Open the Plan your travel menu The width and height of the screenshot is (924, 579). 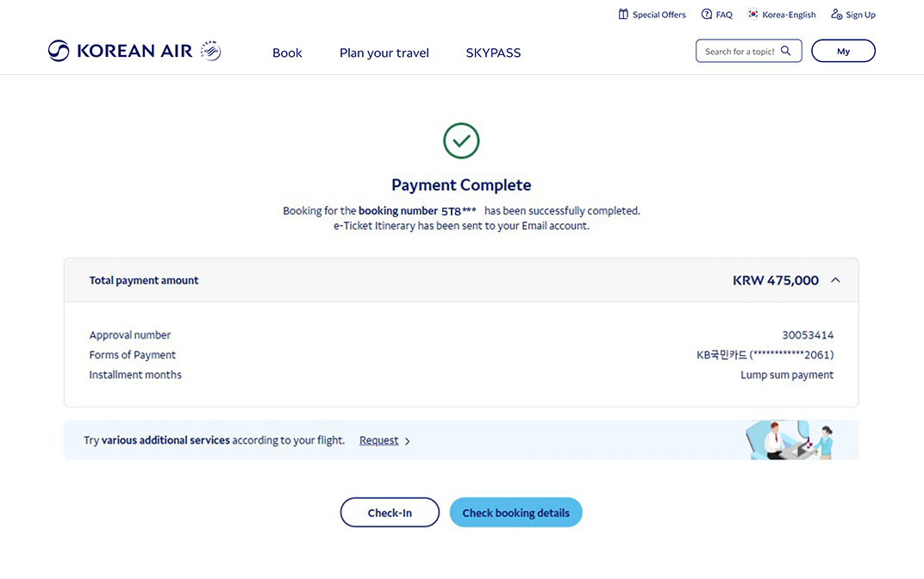coord(384,53)
